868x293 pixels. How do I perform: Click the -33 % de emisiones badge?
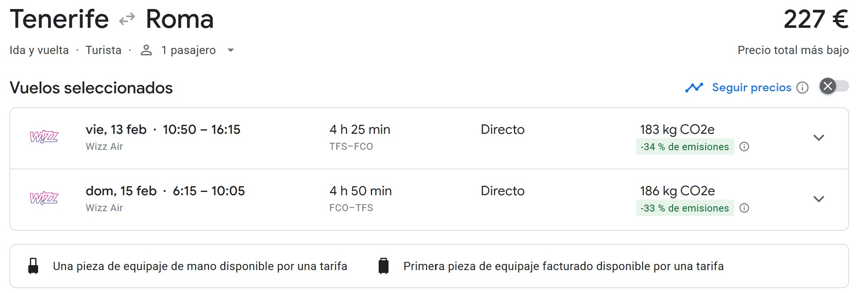684,208
